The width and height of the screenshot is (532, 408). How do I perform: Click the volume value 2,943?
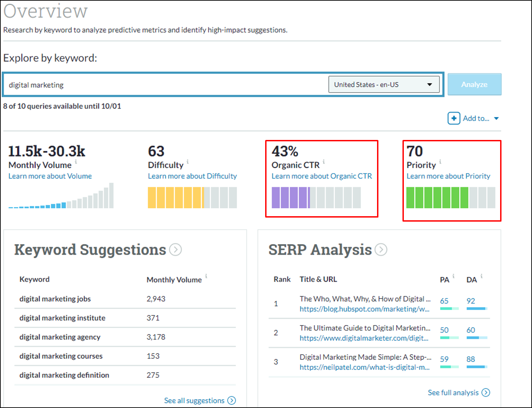pyautogui.click(x=156, y=299)
